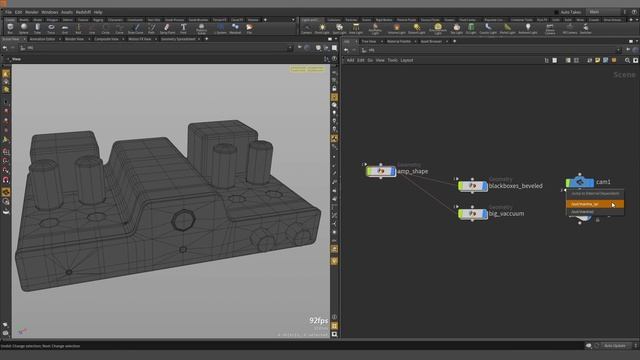Viewport: 640px width, 360px height.
Task: Add an Ambient Light from the shelf
Action: click(528, 29)
